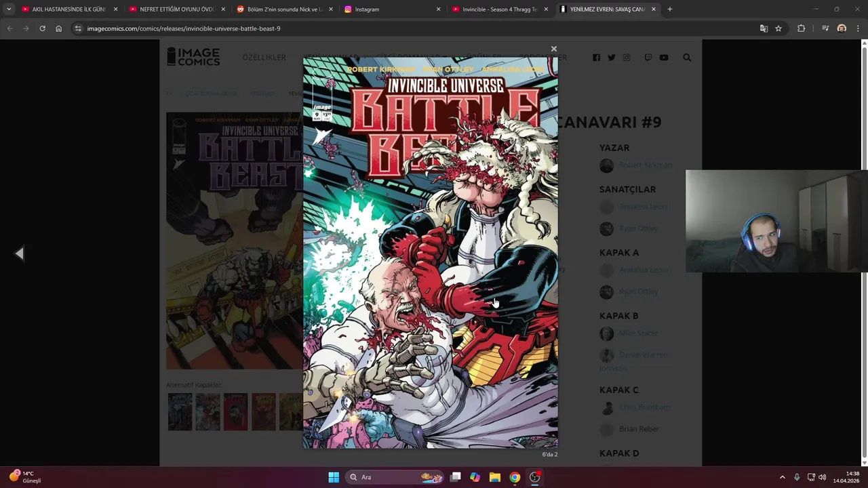Select the third alternate cover thumbnail
This screenshot has width=868, height=488.
(235, 412)
